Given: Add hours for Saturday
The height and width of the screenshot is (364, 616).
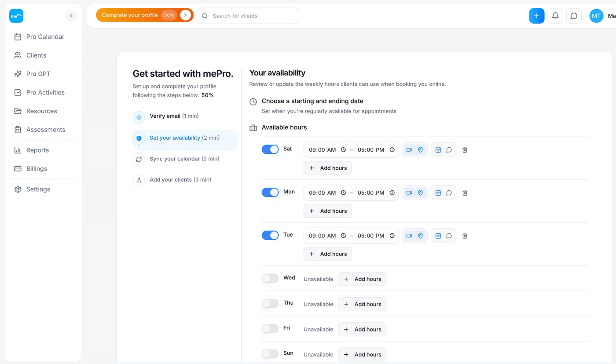Looking at the screenshot, I should tap(328, 168).
